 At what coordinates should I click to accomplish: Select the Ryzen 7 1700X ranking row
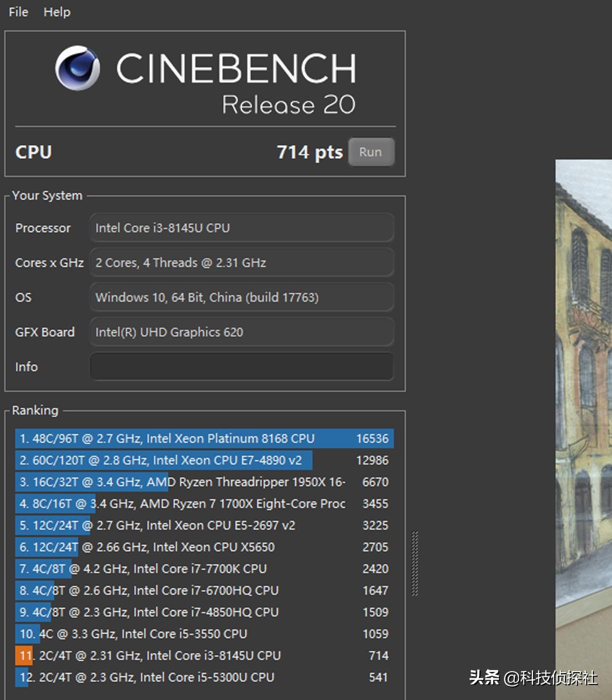(x=204, y=503)
